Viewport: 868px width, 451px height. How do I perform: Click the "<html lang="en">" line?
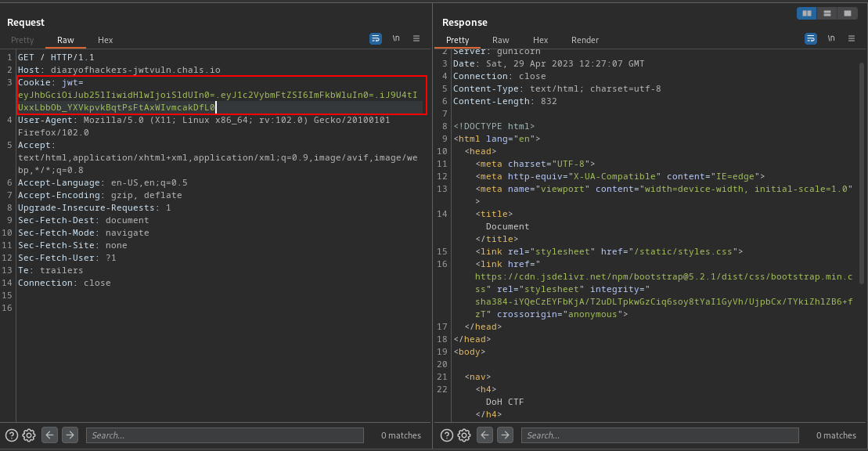coord(496,139)
